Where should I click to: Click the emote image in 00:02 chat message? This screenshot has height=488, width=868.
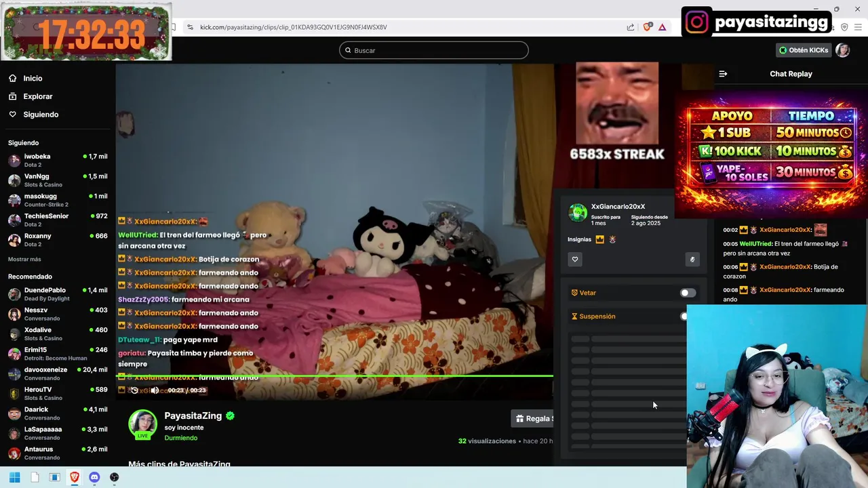[821, 230]
